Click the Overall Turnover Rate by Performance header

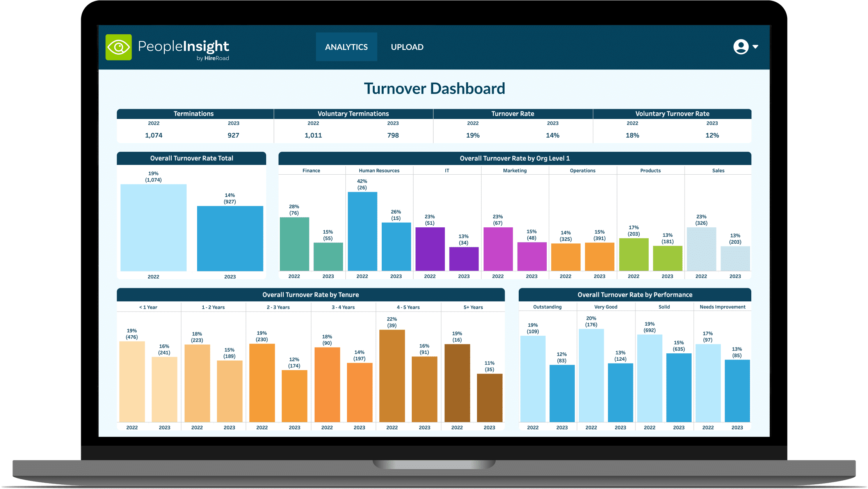point(635,295)
